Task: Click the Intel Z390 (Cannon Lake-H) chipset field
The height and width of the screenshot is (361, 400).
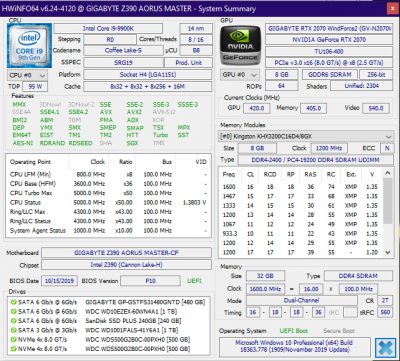Action: (x=126, y=265)
